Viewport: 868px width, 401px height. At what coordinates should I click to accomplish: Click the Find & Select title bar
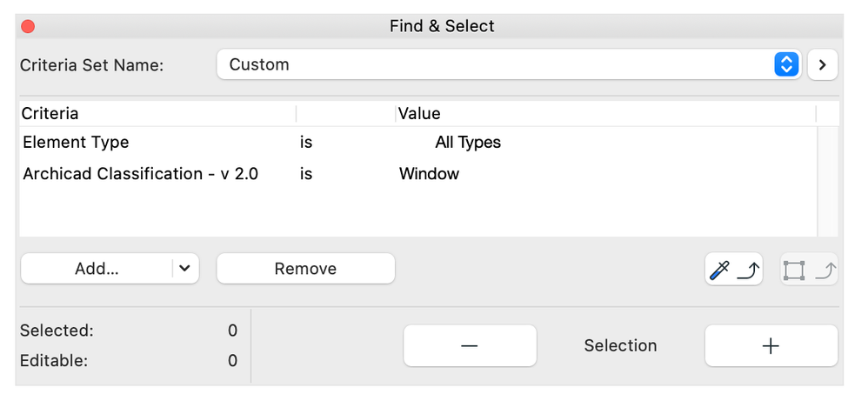click(442, 26)
